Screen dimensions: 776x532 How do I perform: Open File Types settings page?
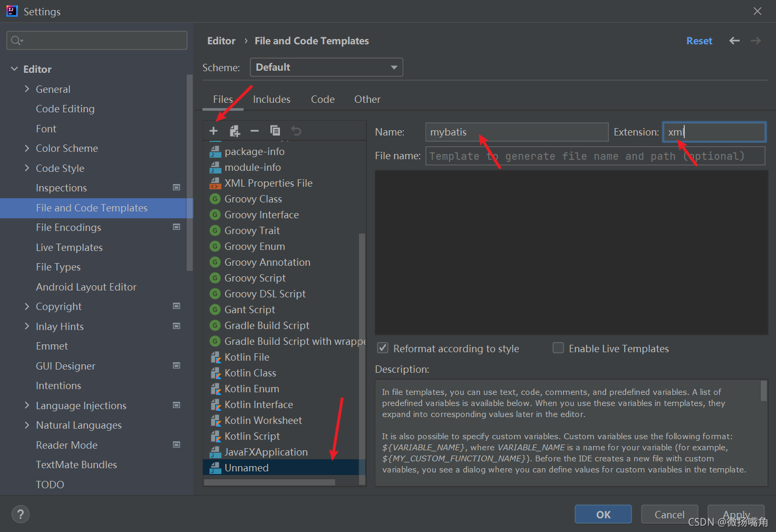[x=58, y=267]
